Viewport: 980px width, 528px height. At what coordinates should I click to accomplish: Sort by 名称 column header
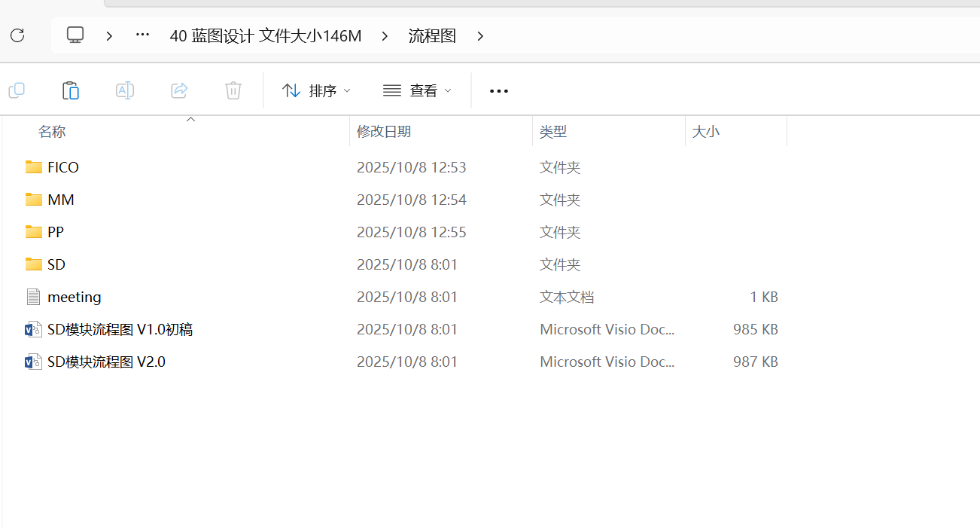pyautogui.click(x=53, y=132)
